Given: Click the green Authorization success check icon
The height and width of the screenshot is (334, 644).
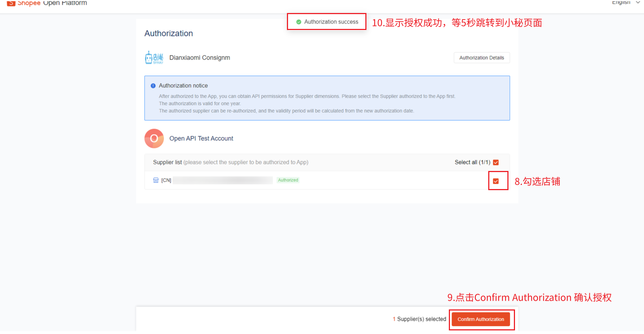Looking at the screenshot, I should (299, 22).
